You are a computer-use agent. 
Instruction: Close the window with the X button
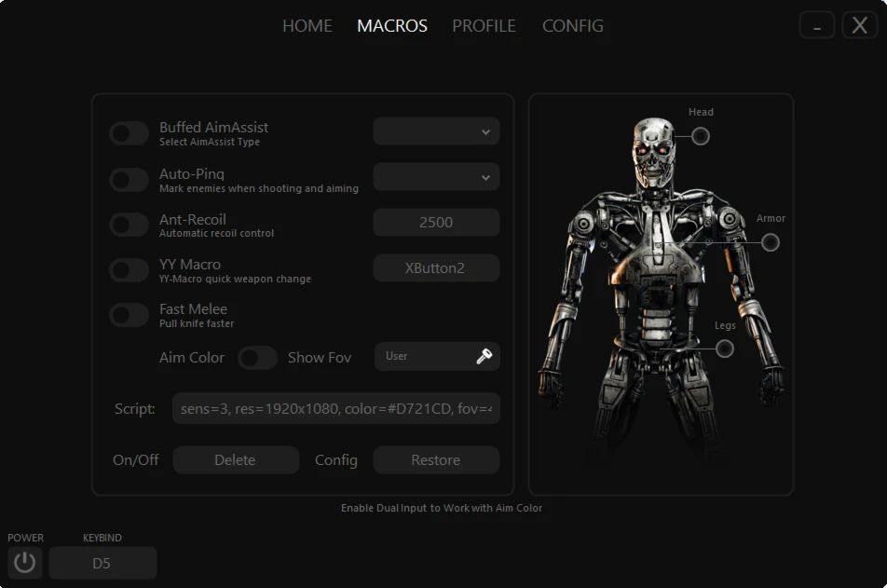click(860, 25)
